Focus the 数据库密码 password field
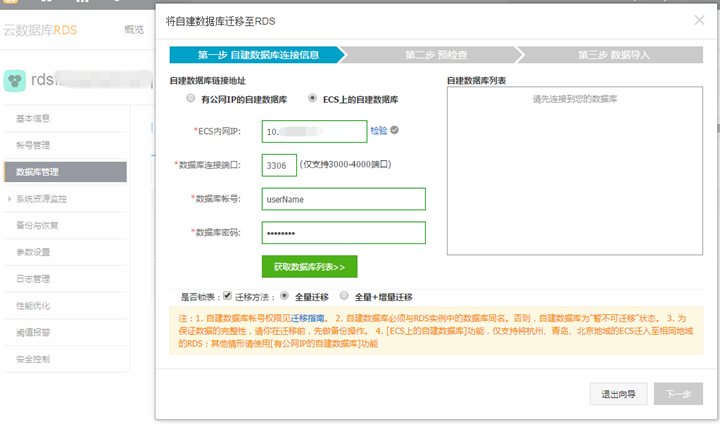 pos(343,233)
